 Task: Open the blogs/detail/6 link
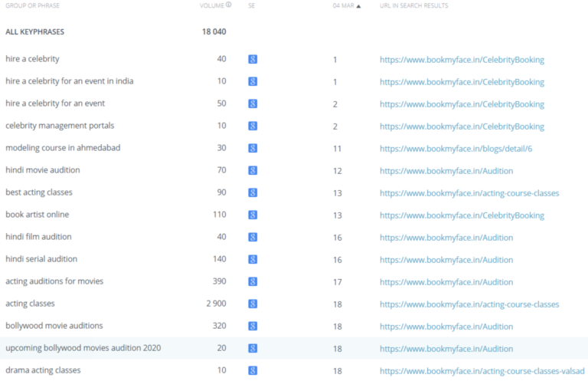[x=456, y=149]
